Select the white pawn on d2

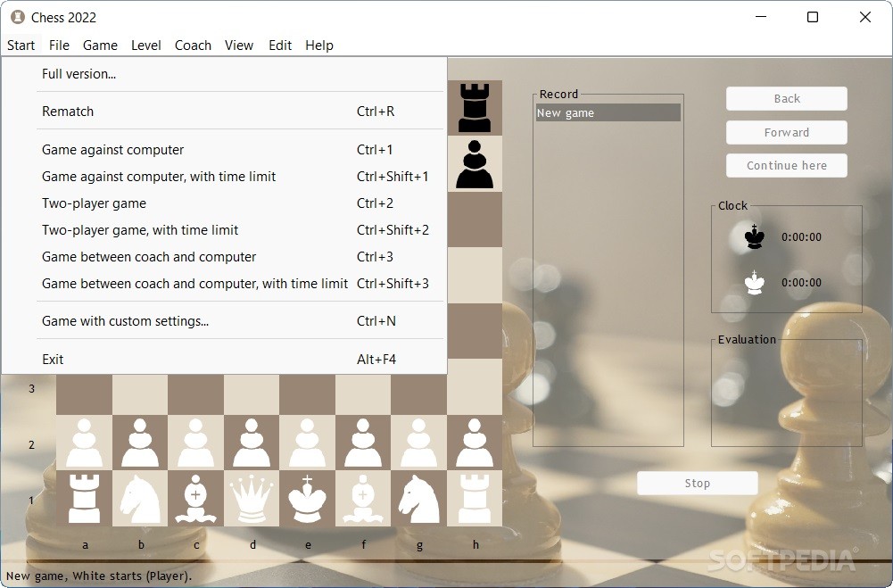coord(252,443)
